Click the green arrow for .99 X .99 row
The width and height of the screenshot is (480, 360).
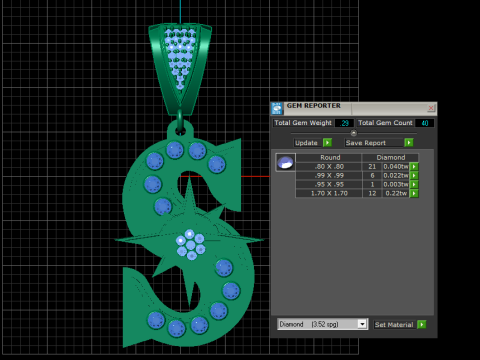[414, 175]
